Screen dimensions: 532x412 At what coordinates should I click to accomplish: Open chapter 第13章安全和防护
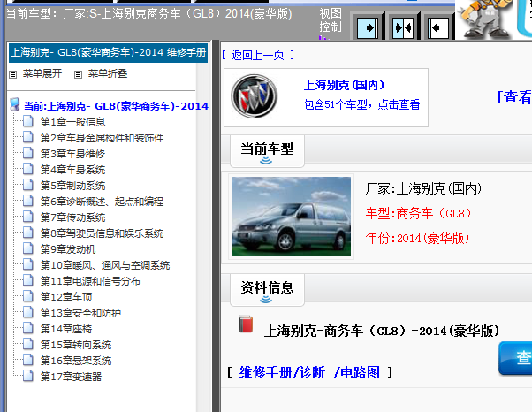[x=80, y=313]
